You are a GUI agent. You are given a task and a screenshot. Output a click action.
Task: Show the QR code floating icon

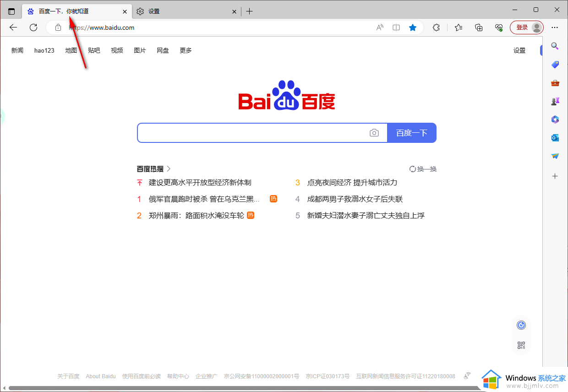click(x=521, y=345)
